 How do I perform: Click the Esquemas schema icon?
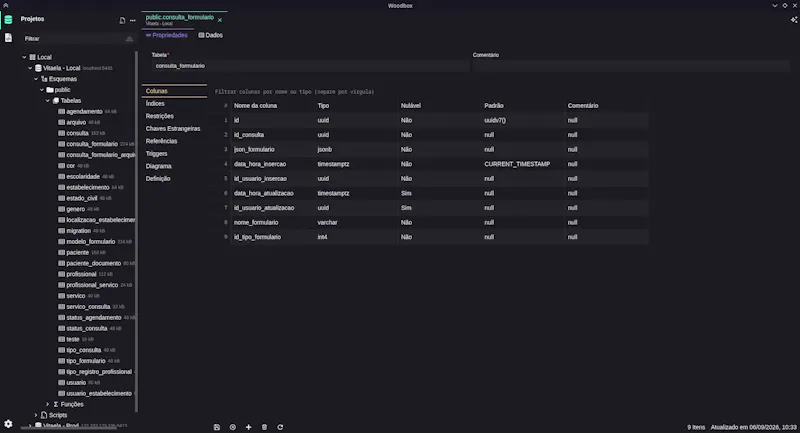44,79
